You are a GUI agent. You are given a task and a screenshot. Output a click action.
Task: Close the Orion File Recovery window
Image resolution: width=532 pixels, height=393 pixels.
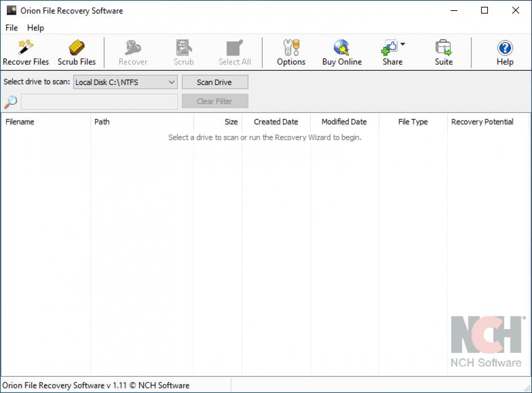516,10
